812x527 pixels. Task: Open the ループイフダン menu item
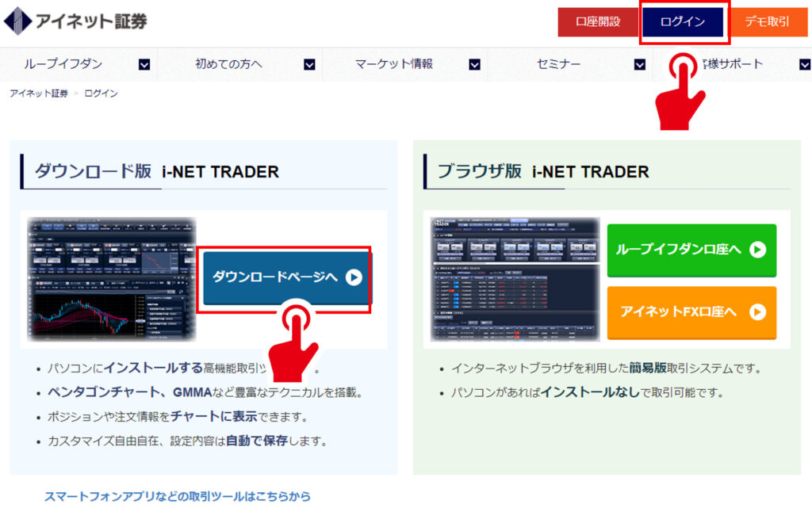(63, 64)
